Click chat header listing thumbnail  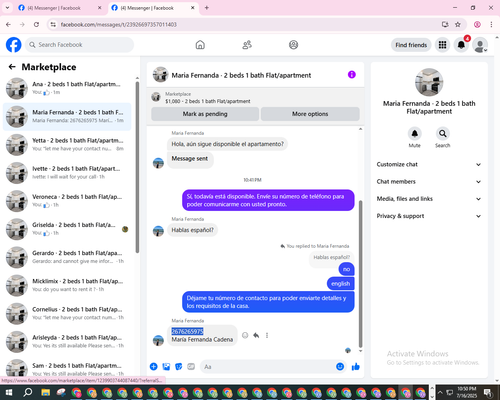coord(160,75)
